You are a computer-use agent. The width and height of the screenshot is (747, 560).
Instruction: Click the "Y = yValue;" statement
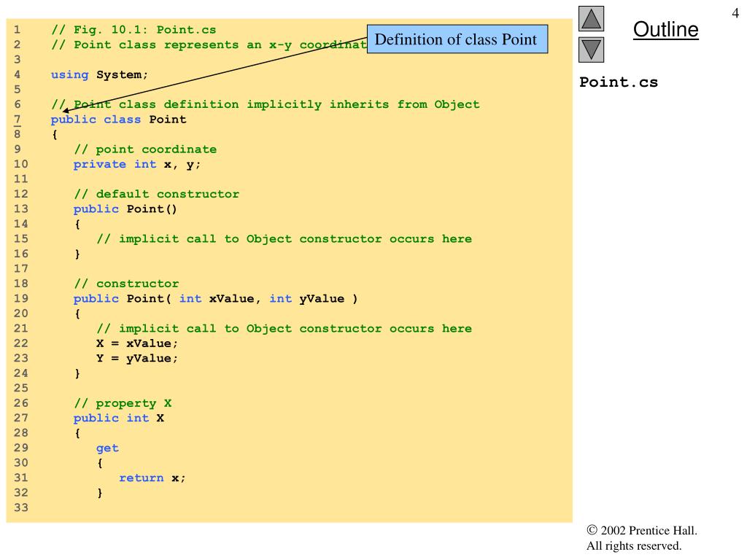[x=137, y=358]
